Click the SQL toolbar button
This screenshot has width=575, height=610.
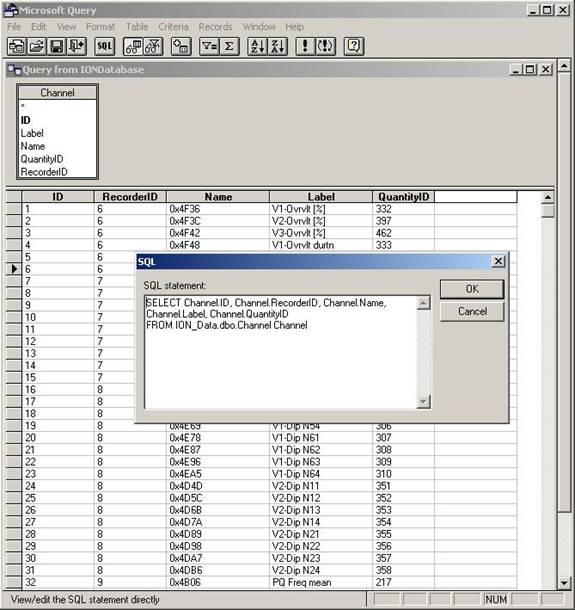[105, 46]
